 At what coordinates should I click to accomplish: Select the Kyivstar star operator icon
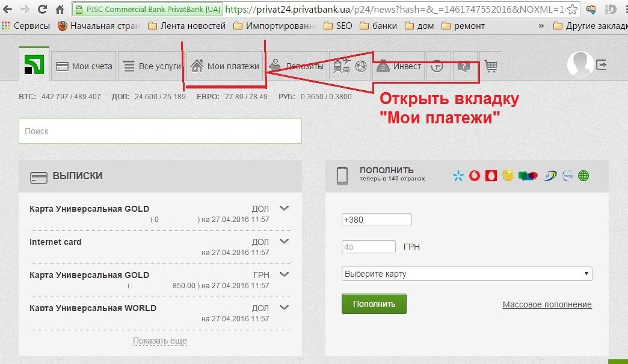tap(458, 176)
